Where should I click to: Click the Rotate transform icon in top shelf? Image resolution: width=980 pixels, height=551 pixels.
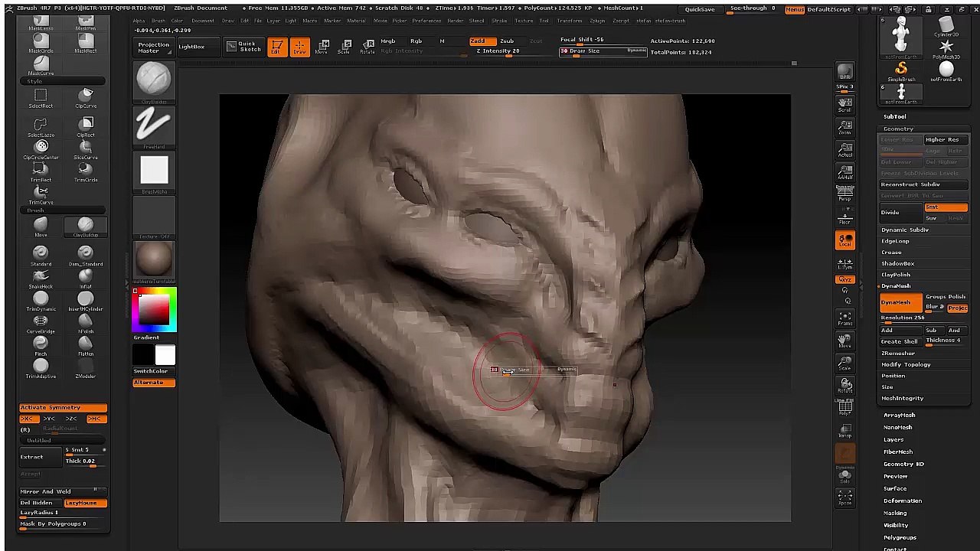click(x=367, y=47)
